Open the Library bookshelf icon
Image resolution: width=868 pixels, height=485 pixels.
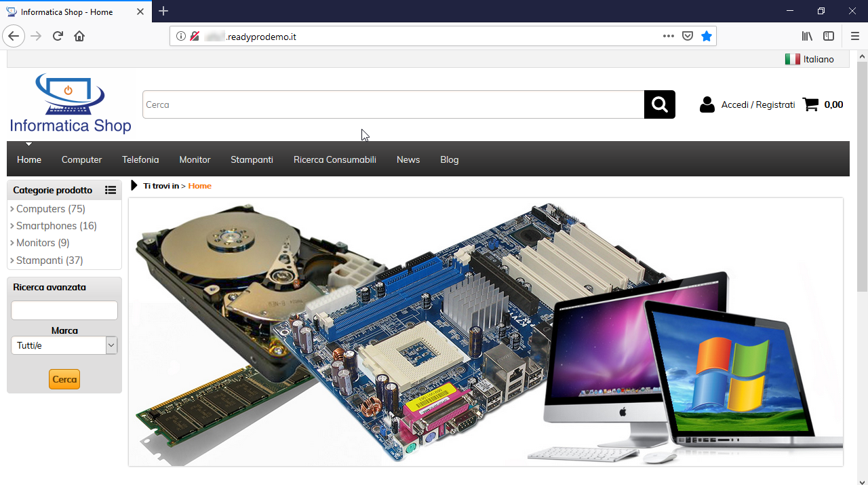[x=807, y=36]
